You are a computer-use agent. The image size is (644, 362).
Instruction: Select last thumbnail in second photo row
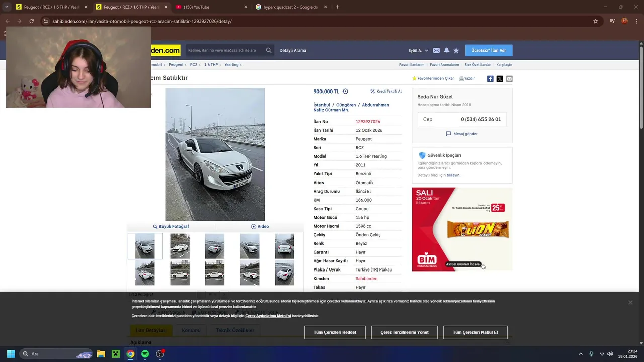coord(284,273)
